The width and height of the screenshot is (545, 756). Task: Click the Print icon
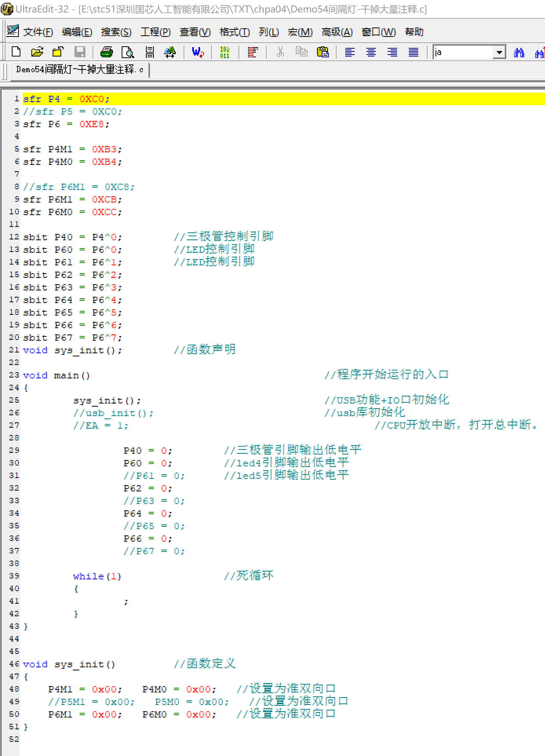[x=106, y=52]
